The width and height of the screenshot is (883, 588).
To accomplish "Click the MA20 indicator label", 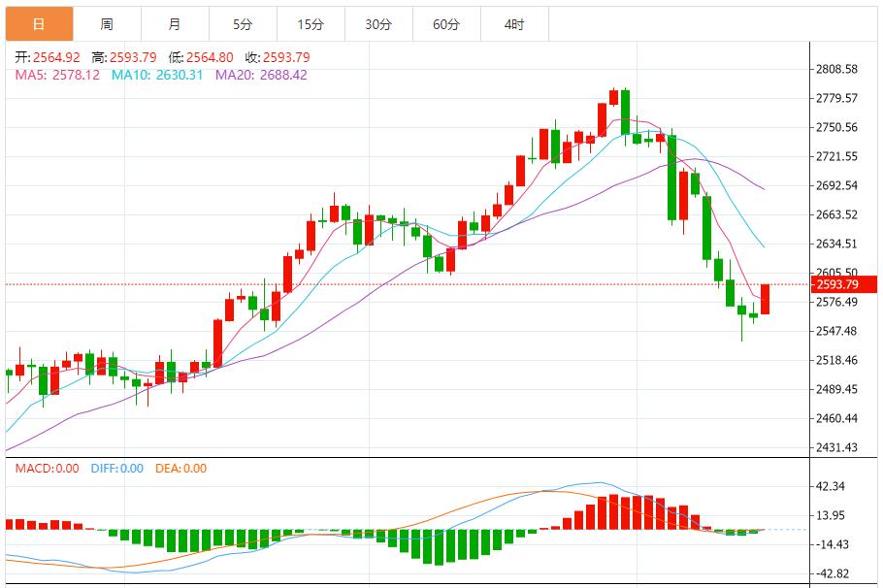I will 261,75.
